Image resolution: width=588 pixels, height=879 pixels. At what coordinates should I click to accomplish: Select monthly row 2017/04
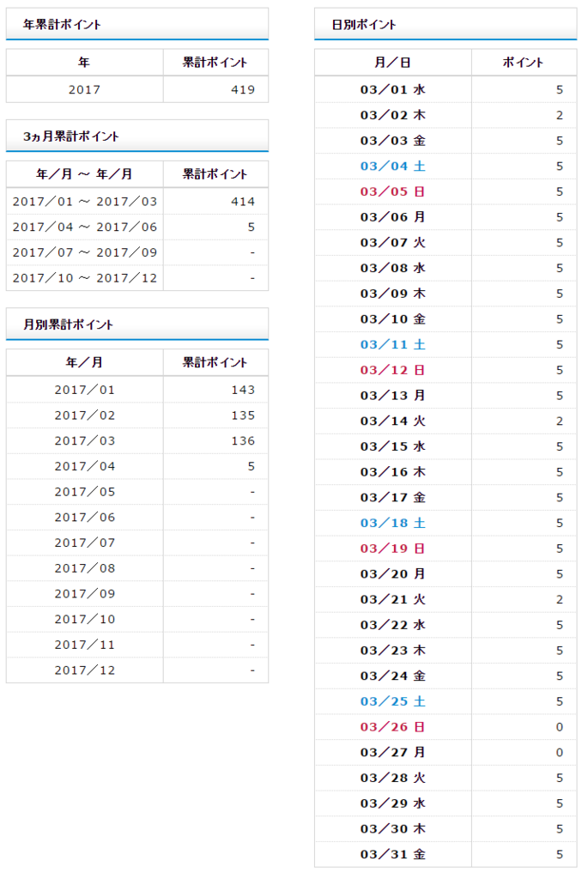137,466
